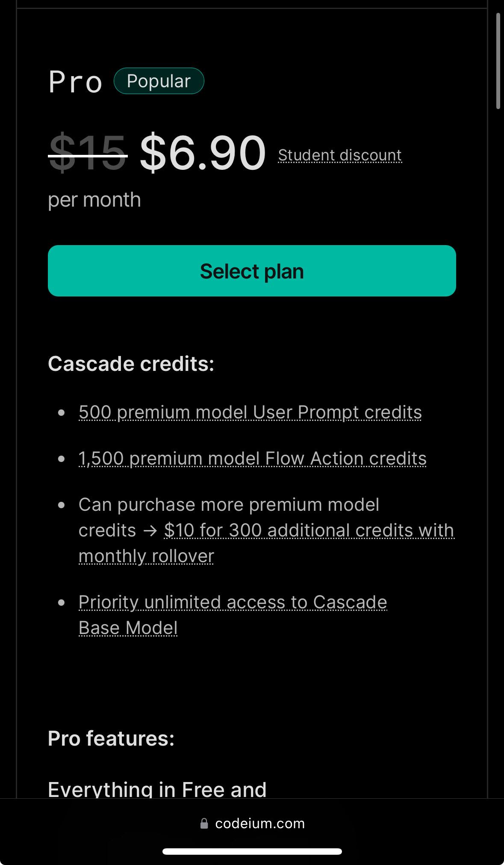The height and width of the screenshot is (865, 504).
Task: Open the Student discount link
Action: pos(340,155)
